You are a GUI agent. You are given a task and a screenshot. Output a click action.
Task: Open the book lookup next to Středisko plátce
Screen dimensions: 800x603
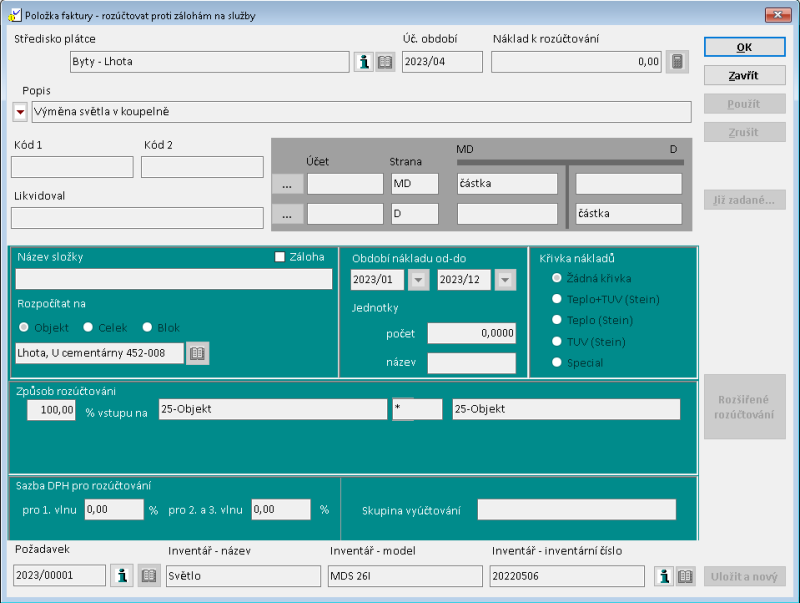click(x=385, y=62)
